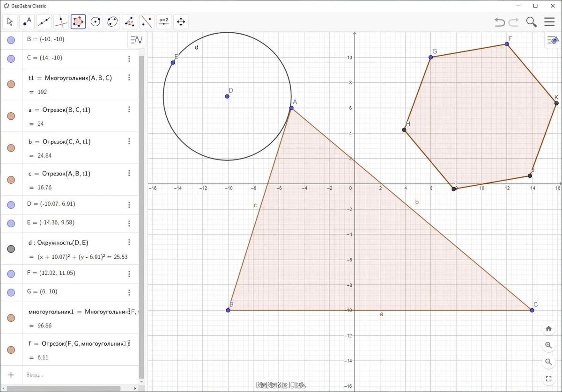Image resolution: width=562 pixels, height=392 pixels.
Task: Redo the undone action
Action: 514,22
